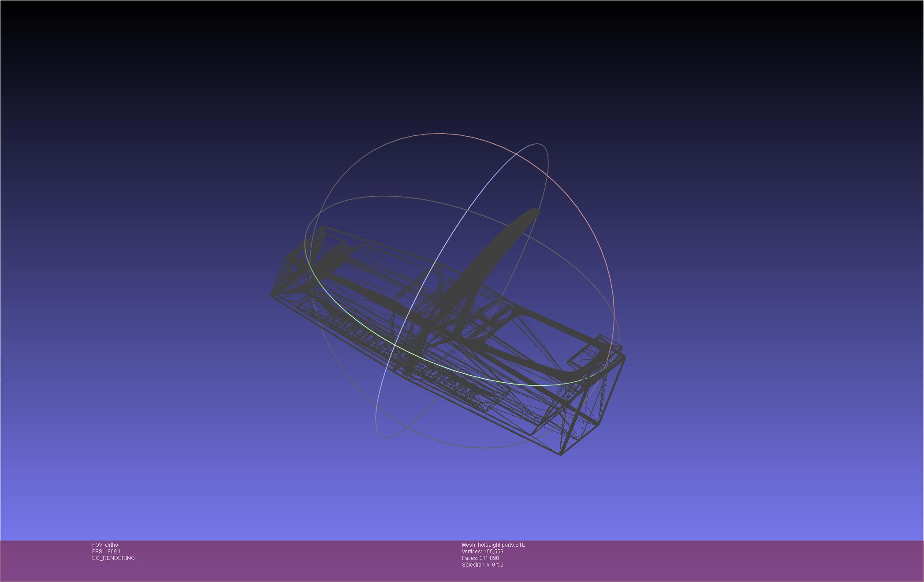Viewport: 924px width, 582px height.
Task: Click the BO_RENDERING status text
Action: (113, 558)
